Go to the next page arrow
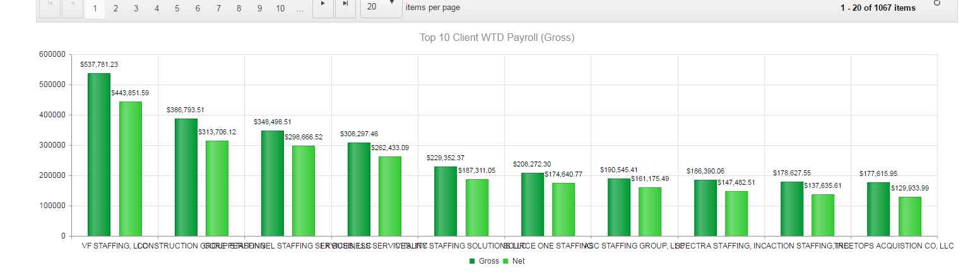The image size is (980, 275). pos(323,7)
